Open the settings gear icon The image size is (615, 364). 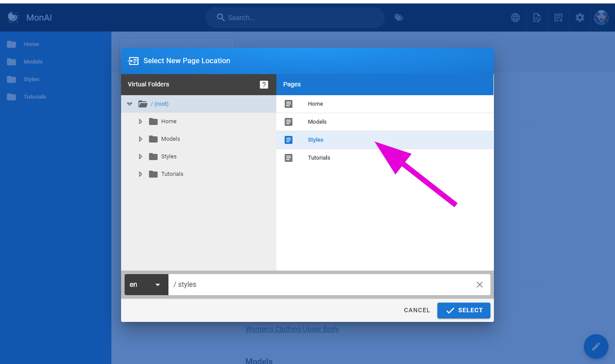pos(580,18)
